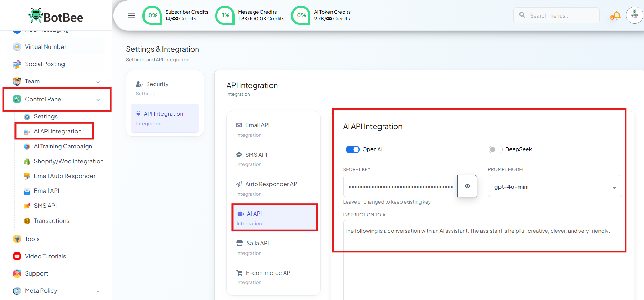This screenshot has height=300, width=644.
Task: Open SMS API link in sidebar
Action: tap(45, 206)
